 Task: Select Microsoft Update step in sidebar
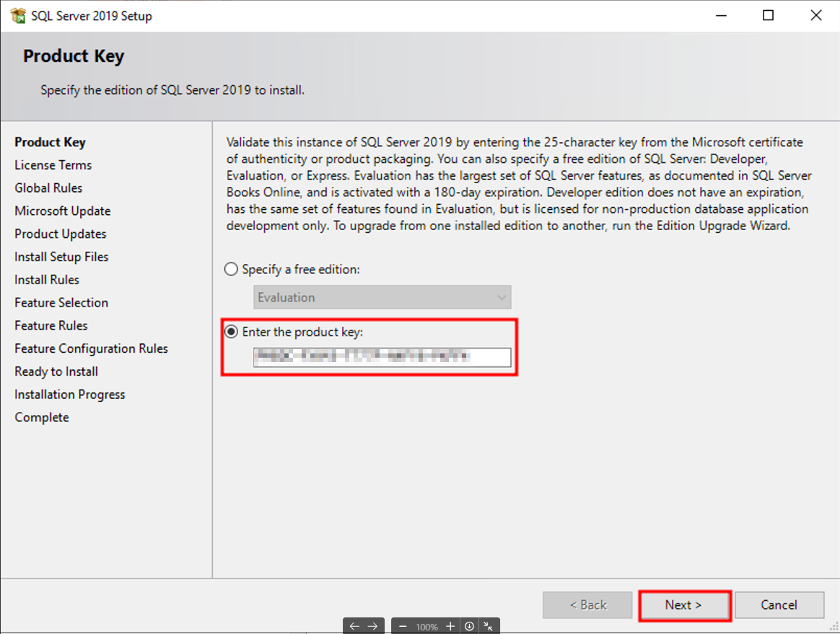click(63, 211)
